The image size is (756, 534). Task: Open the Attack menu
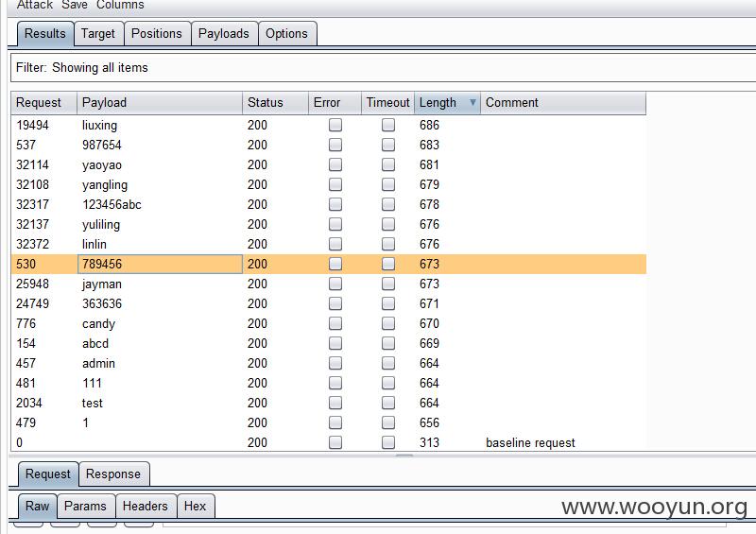click(34, 5)
